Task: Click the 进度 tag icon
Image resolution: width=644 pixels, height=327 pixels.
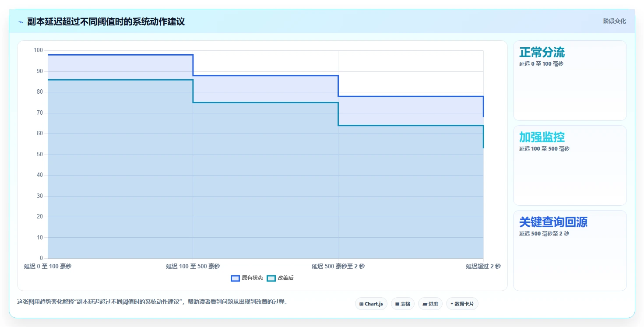Action: coord(425,304)
